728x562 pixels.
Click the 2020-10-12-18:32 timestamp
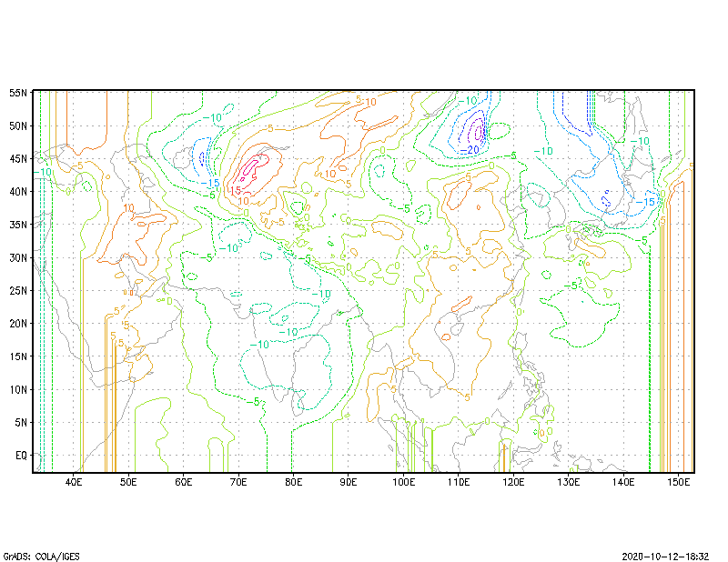pyautogui.click(x=665, y=557)
